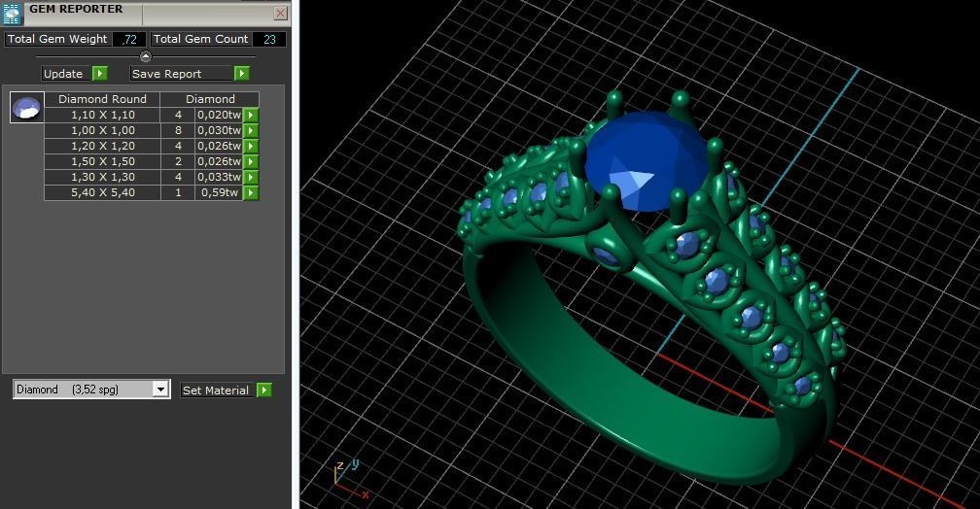Click the Total Gem Weight value field
Screen dimensions: 980x509
(x=129, y=40)
